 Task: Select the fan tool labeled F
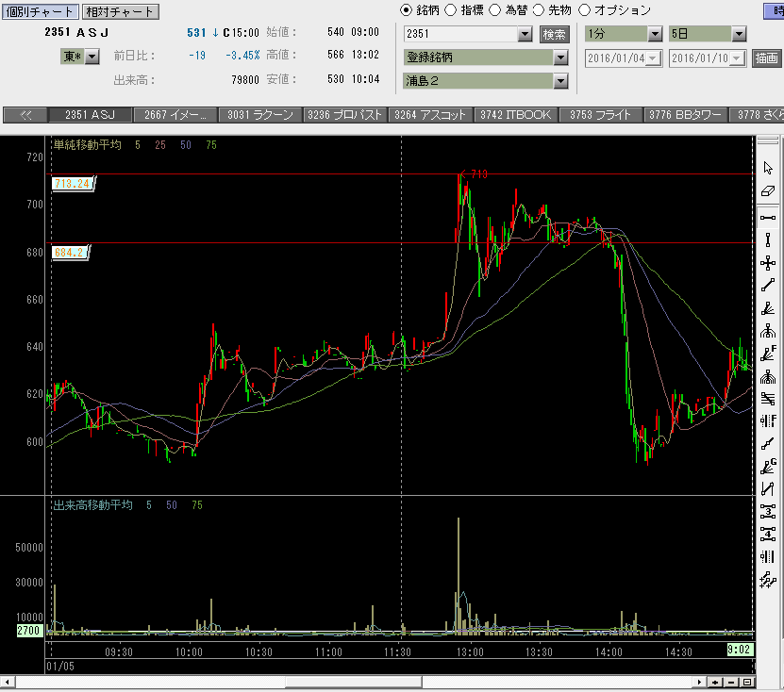768,354
